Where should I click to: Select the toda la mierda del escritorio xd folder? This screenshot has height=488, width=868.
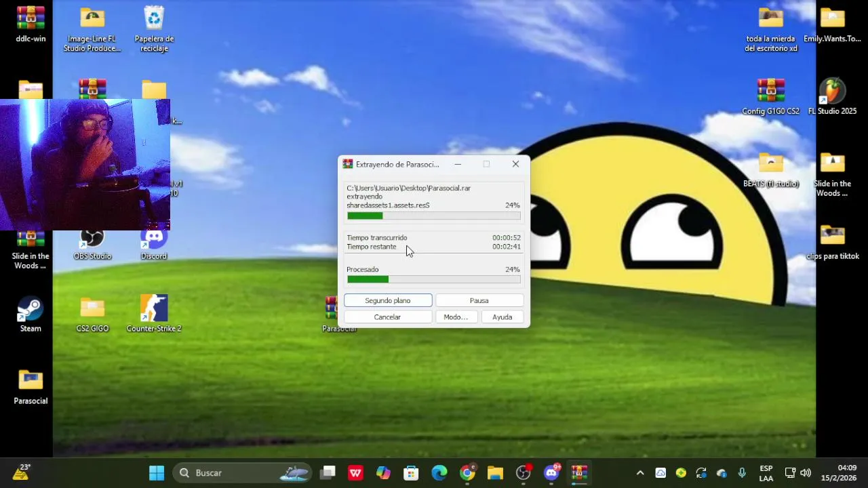(x=771, y=29)
